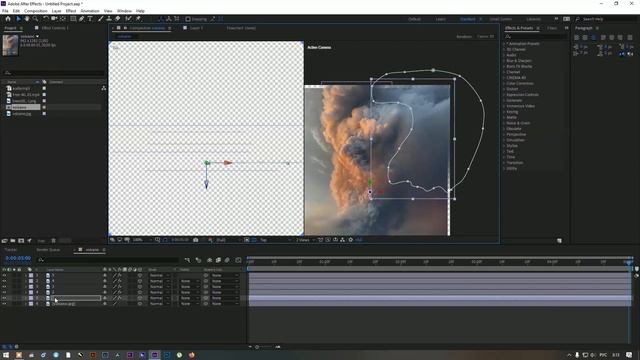Toggle 3D switch for the top layer
This screenshot has height=360, width=640.
pyautogui.click(x=140, y=276)
